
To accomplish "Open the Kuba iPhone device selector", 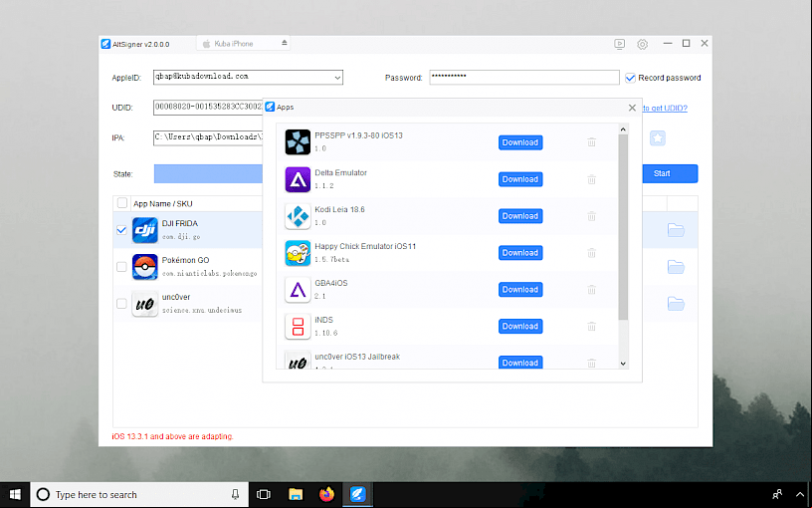I will coord(244,44).
